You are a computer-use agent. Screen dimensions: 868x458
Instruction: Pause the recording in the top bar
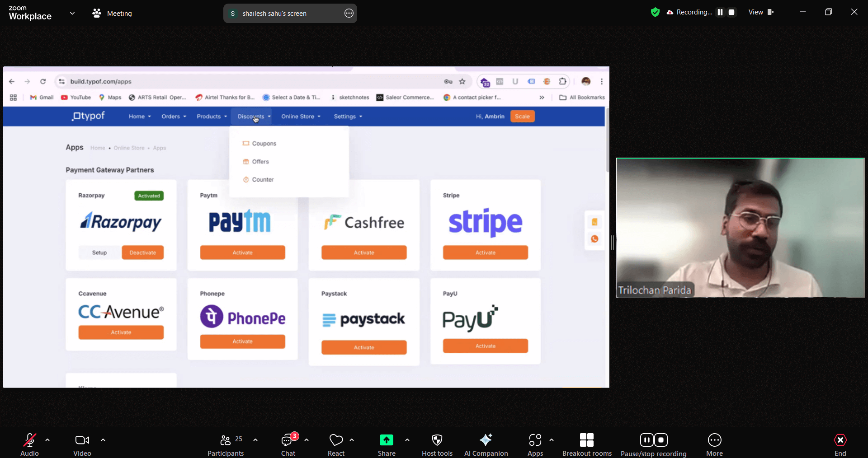tap(720, 12)
